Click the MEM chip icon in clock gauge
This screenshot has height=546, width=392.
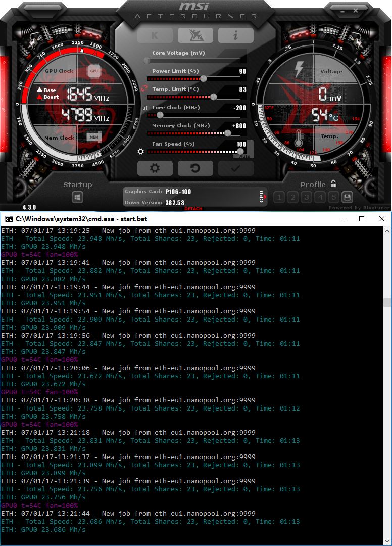tap(94, 137)
